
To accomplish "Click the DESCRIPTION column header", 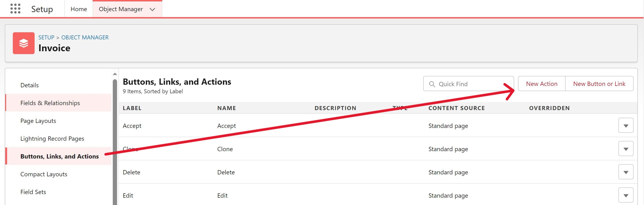I will [335, 108].
